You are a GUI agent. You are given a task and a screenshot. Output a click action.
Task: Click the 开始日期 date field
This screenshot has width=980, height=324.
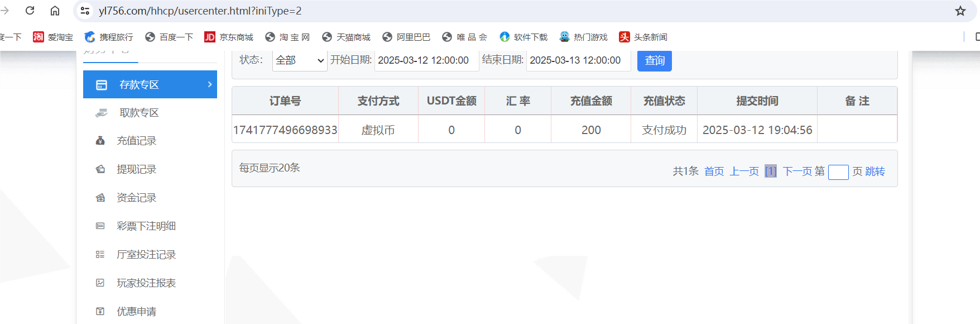click(427, 60)
